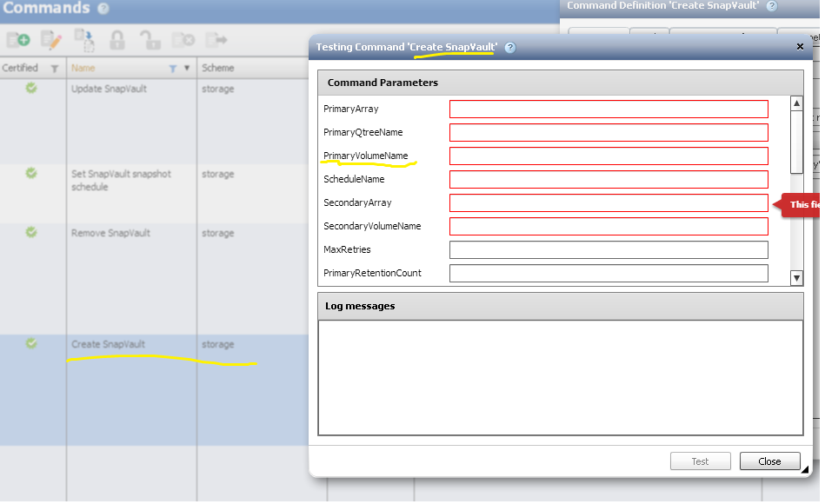Click the Log messages section header
Viewport: 825px width, 504px height.
(x=561, y=306)
